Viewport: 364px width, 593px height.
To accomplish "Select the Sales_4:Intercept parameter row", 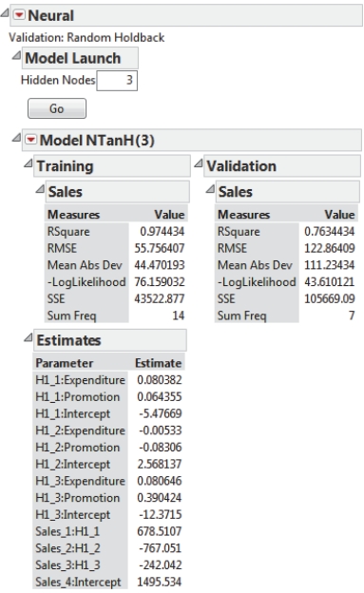I will point(109,582).
